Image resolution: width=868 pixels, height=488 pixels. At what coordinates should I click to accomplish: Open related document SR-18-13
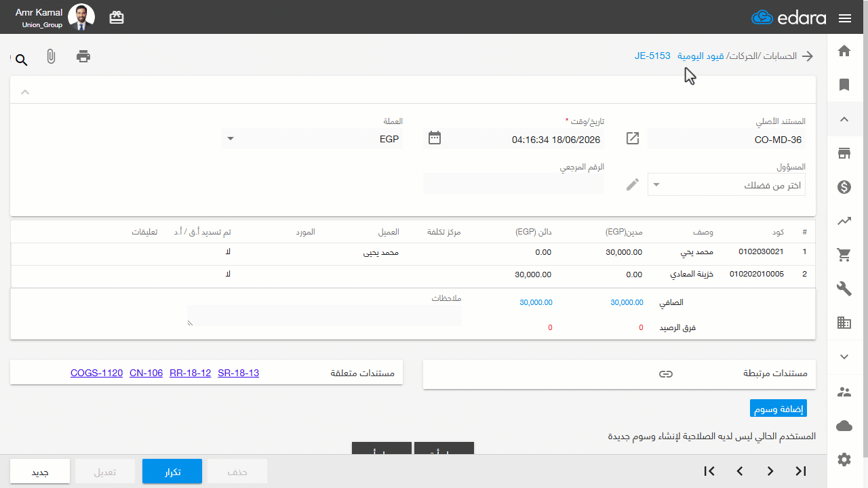pos(239,373)
